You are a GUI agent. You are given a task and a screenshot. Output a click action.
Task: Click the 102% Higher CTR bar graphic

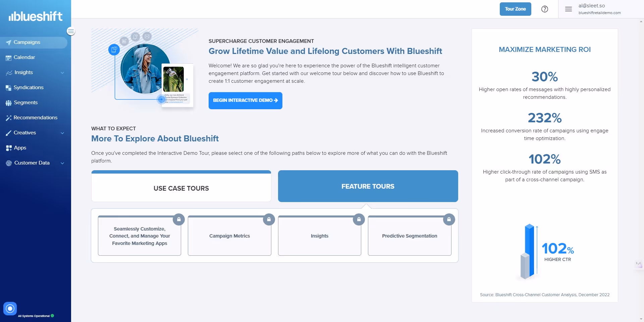point(545,251)
